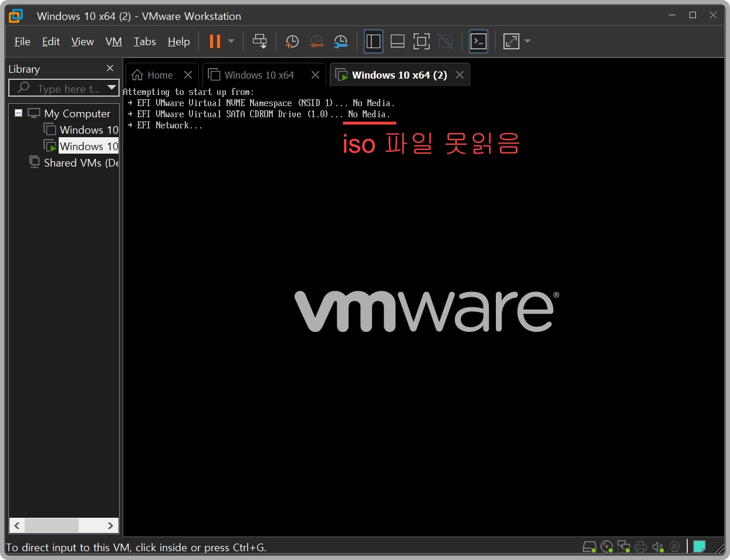Minimize the VMware Workstation window
Screen dimensions: 730x560
(x=672, y=15)
